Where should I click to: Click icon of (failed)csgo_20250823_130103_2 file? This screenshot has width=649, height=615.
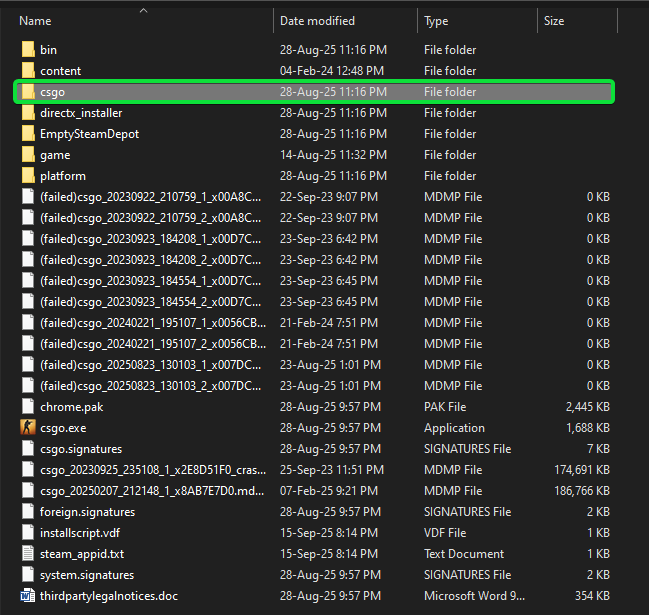pyautogui.click(x=28, y=385)
